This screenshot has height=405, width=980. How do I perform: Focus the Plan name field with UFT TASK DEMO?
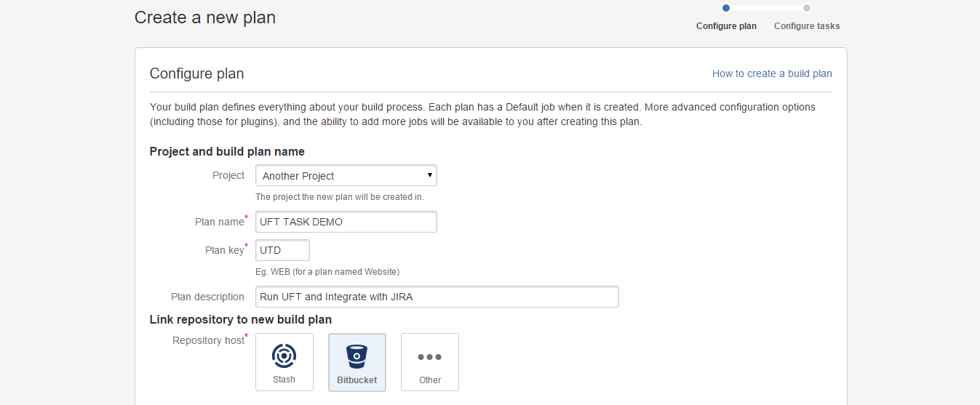[x=346, y=222]
